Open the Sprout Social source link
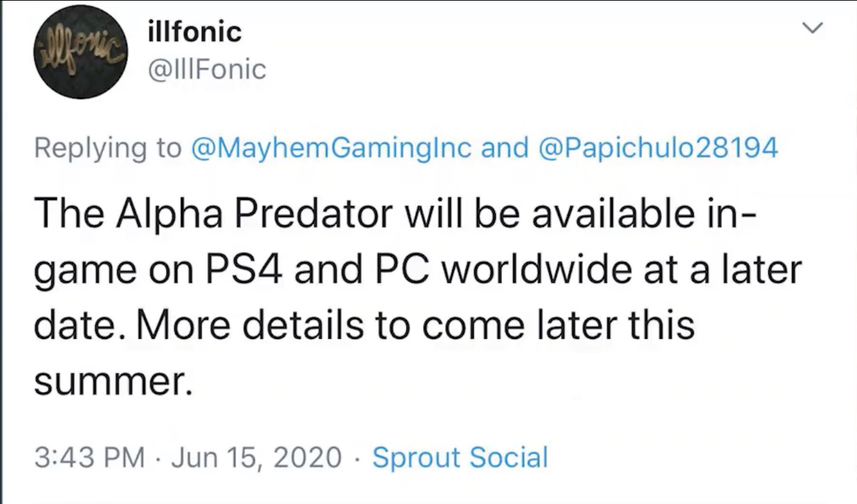The width and height of the screenshot is (857, 504). coord(460,457)
